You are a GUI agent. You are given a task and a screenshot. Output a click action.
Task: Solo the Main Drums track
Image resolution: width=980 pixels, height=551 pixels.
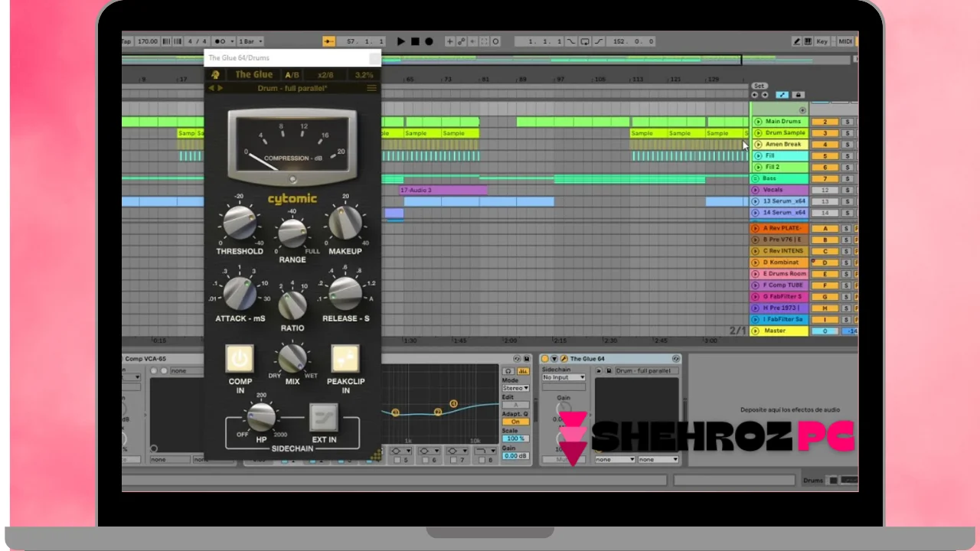pyautogui.click(x=847, y=122)
